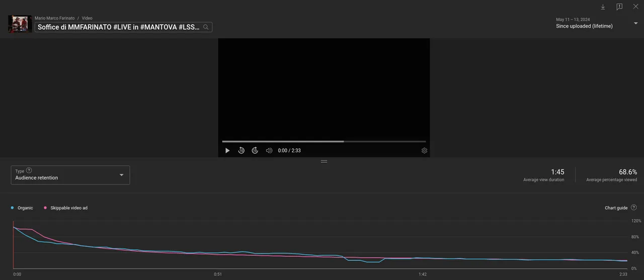Skip forward 10 seconds in video

(255, 150)
